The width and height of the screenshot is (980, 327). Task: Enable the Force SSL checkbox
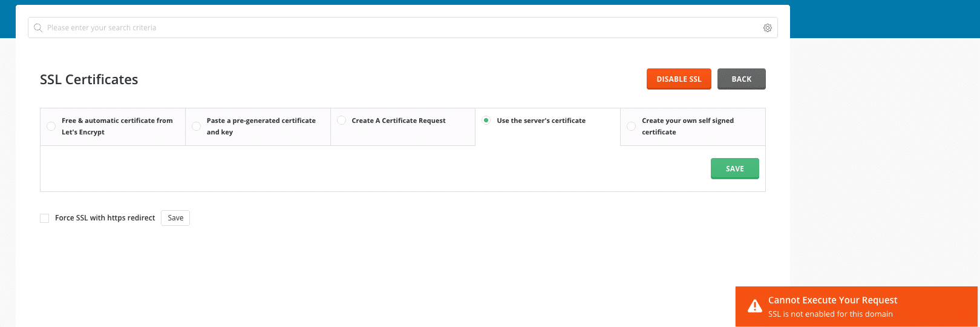click(x=44, y=218)
